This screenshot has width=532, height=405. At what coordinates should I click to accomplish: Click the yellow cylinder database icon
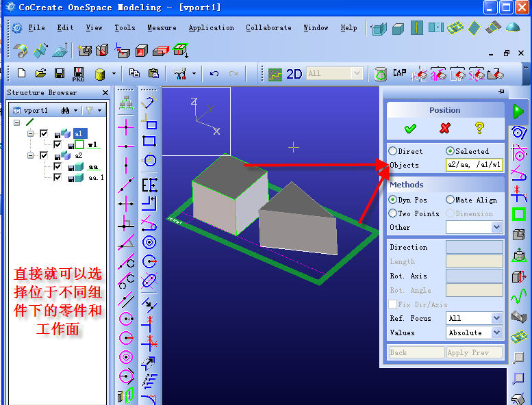100,74
